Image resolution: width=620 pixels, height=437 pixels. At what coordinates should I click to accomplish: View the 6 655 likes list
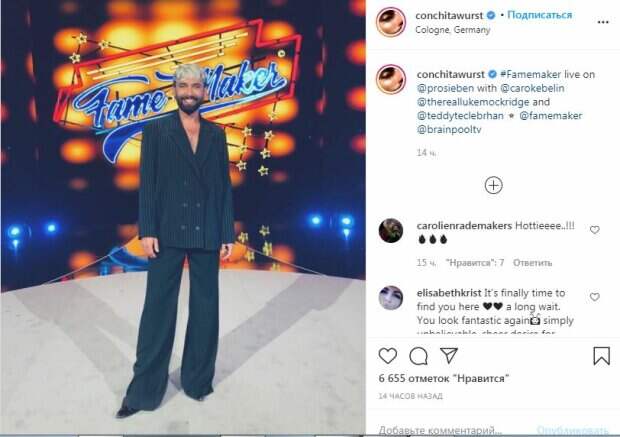tap(443, 378)
